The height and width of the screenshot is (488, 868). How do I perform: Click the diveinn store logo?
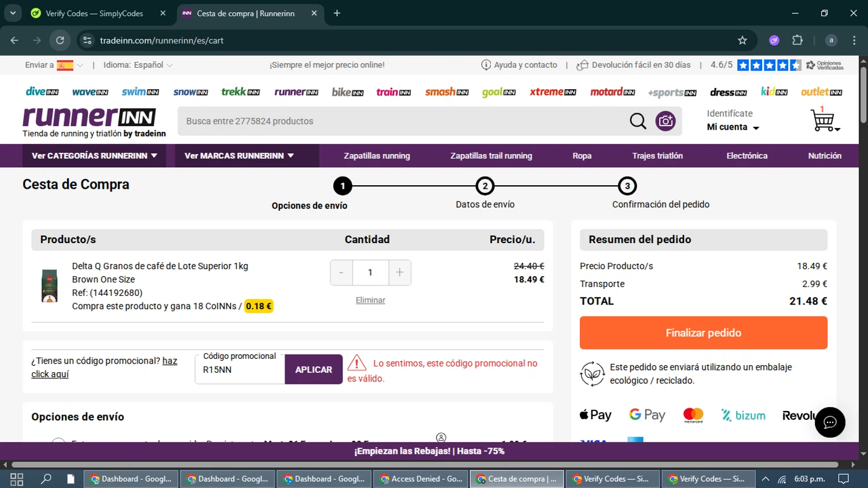pos(42,91)
